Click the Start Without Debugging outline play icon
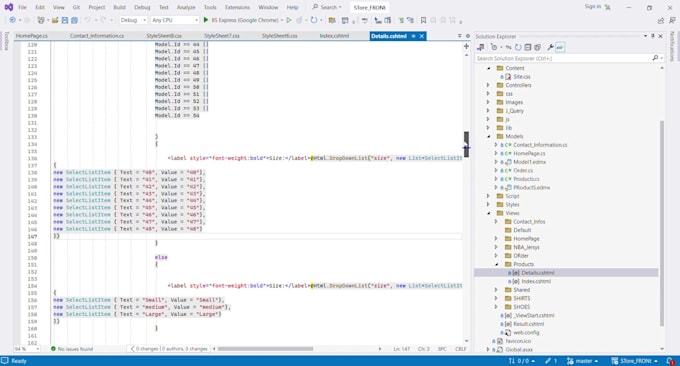 (x=289, y=20)
